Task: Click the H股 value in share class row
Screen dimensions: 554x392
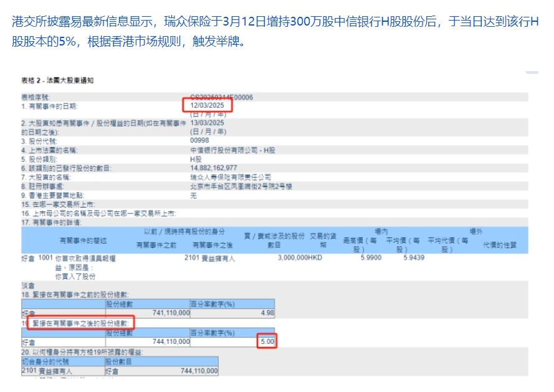Action: [196, 160]
